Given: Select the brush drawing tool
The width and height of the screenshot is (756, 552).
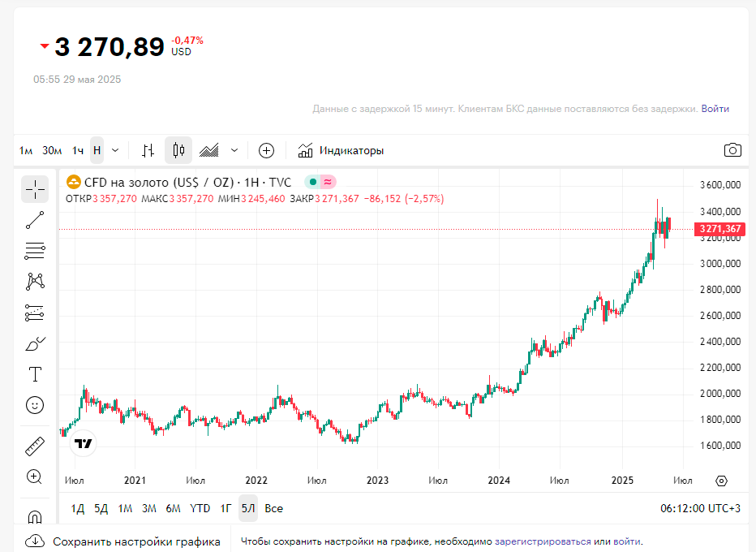Looking at the screenshot, I should 35,343.
